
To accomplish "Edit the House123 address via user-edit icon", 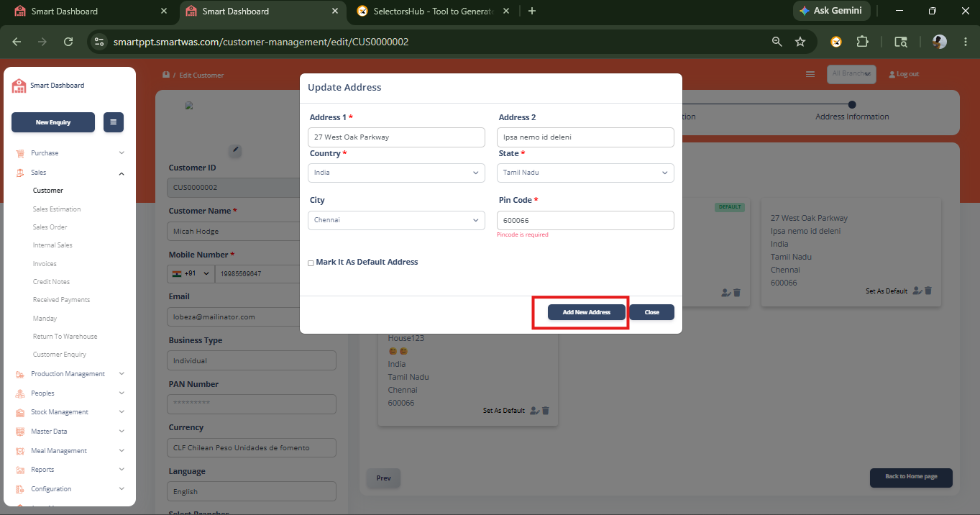I will 534,411.
